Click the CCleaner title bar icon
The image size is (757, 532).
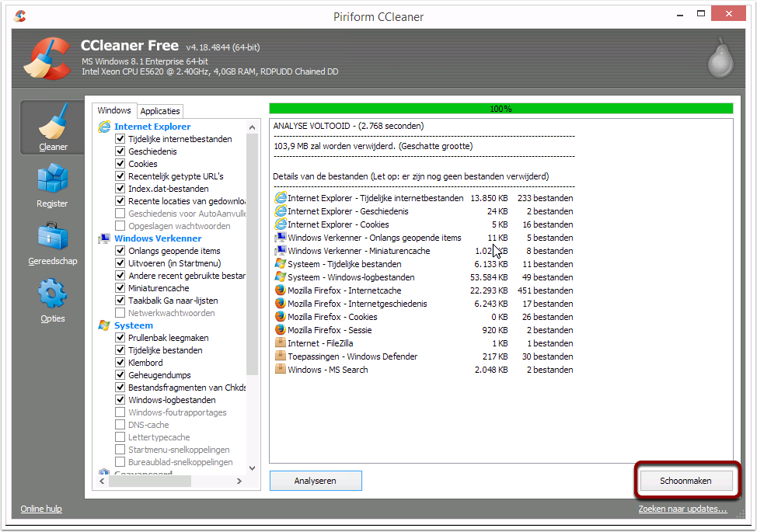click(x=19, y=16)
